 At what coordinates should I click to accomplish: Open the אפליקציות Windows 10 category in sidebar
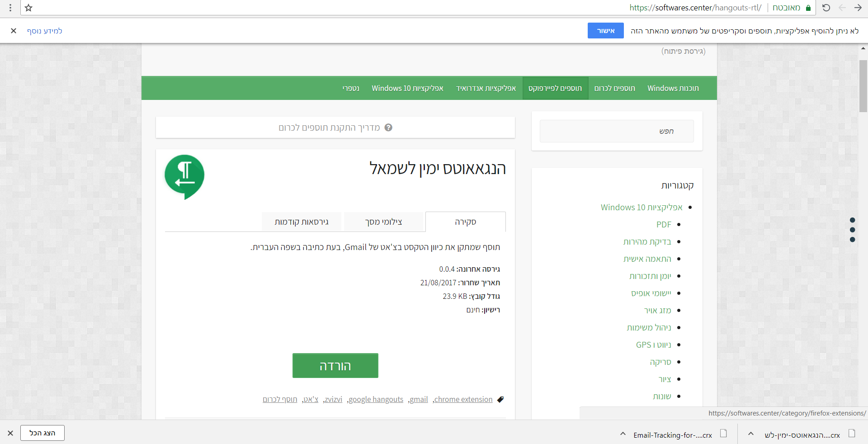(642, 207)
